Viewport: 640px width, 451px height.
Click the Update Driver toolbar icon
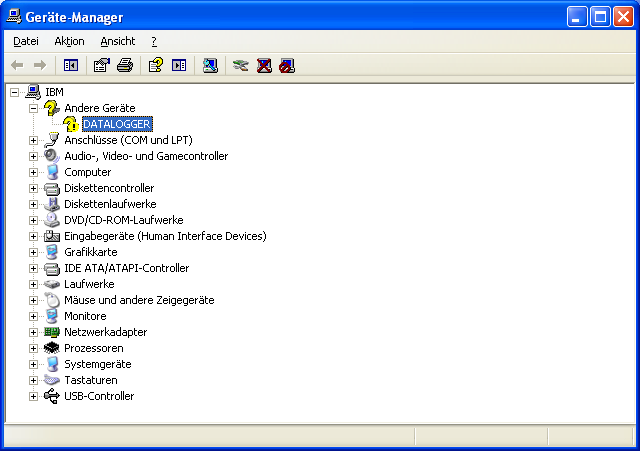241,65
